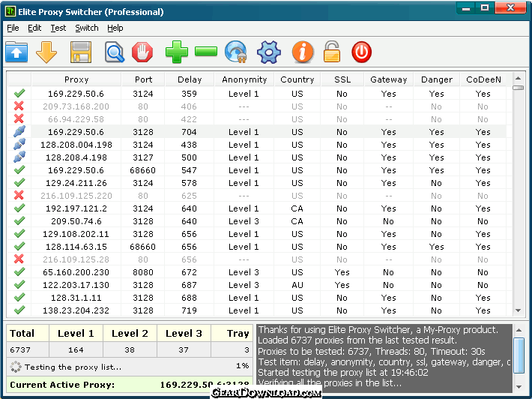Select proxy 128.31.1.11 row
Screen dimensions: 532x399
(256, 298)
